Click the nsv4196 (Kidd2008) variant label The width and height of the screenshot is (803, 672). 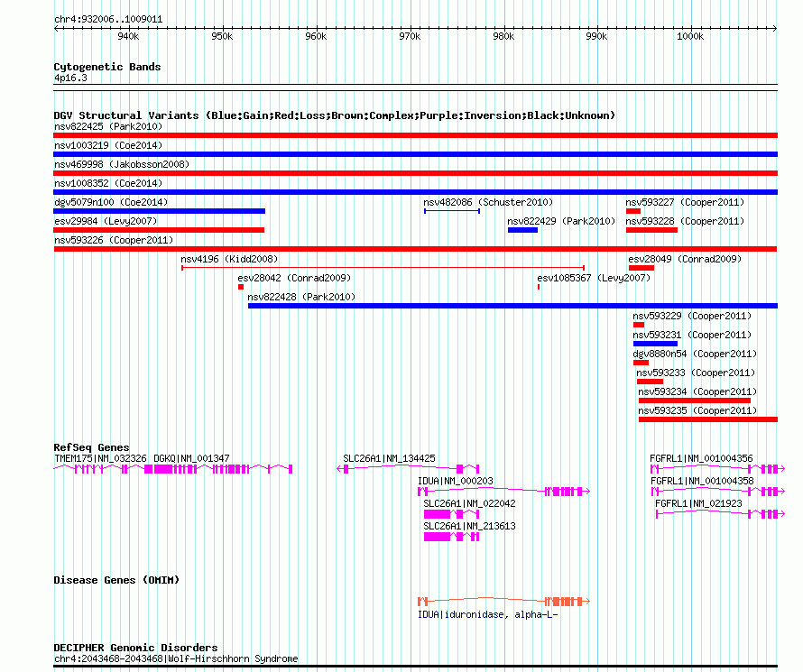tap(229, 259)
